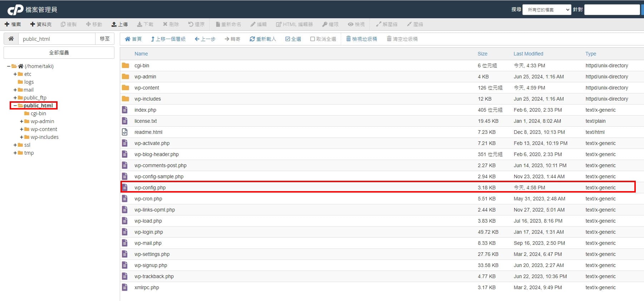Expand wp-content in the folder tree
Image resolution: width=644 pixels, height=301 pixels.
click(21, 129)
